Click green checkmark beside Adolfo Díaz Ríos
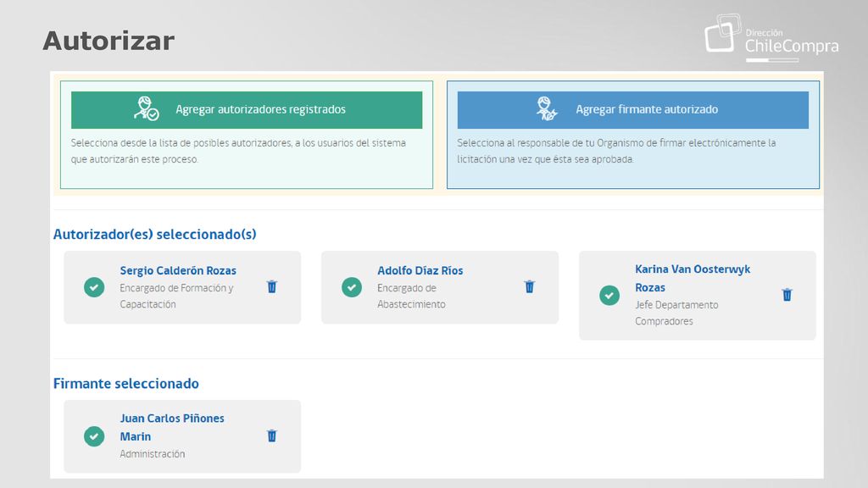This screenshot has height=488, width=868. [x=352, y=287]
